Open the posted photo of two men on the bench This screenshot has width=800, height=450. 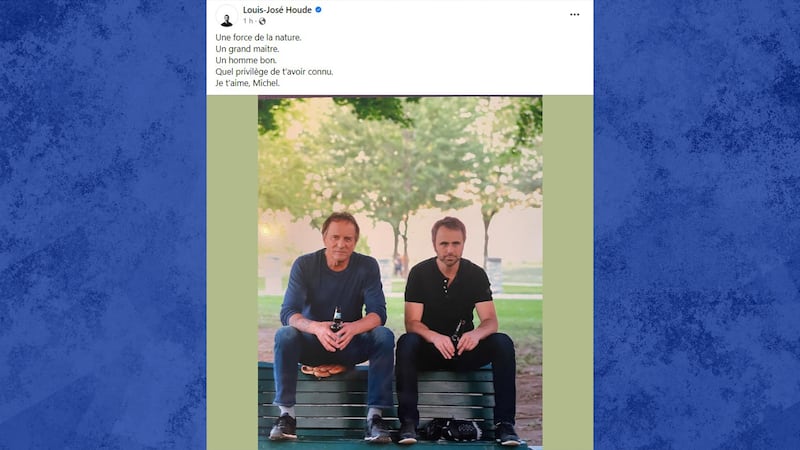(400, 273)
